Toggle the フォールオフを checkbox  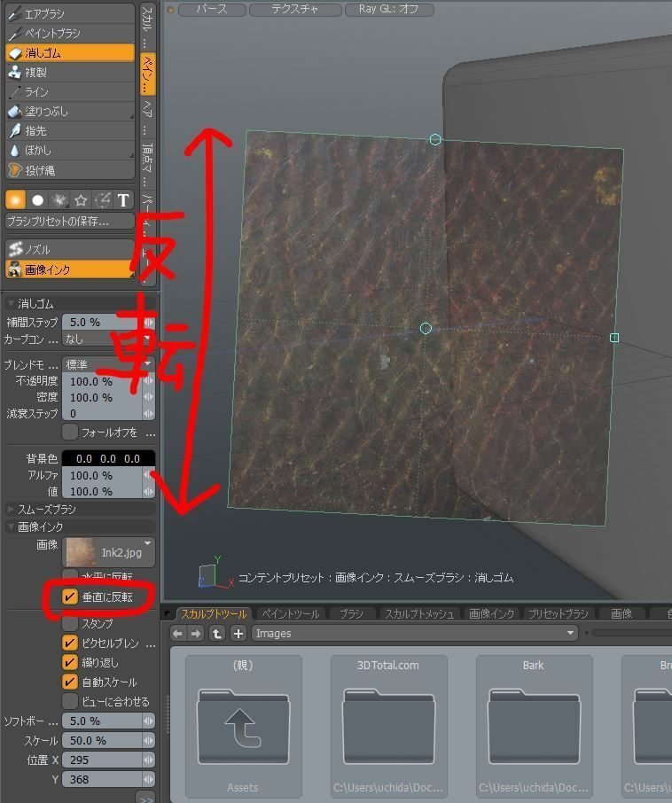click(70, 433)
